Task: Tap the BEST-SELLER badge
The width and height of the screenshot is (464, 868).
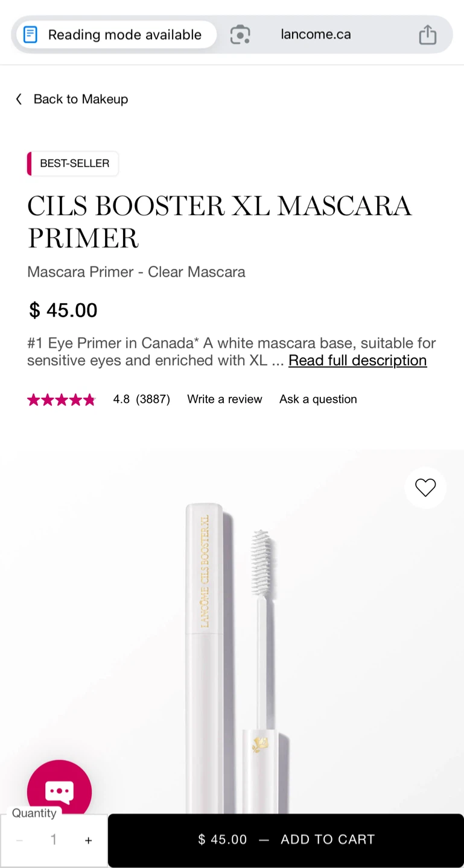Action: 73,163
